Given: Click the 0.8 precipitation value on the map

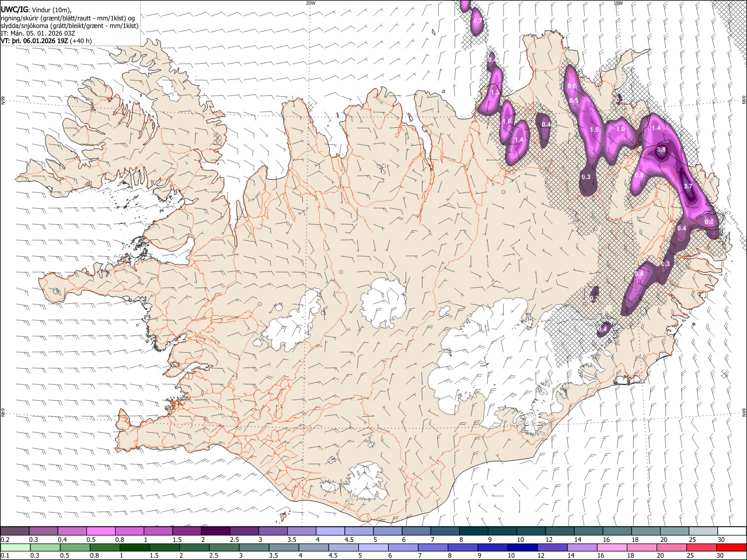Looking at the screenshot, I should pyautogui.click(x=639, y=176).
